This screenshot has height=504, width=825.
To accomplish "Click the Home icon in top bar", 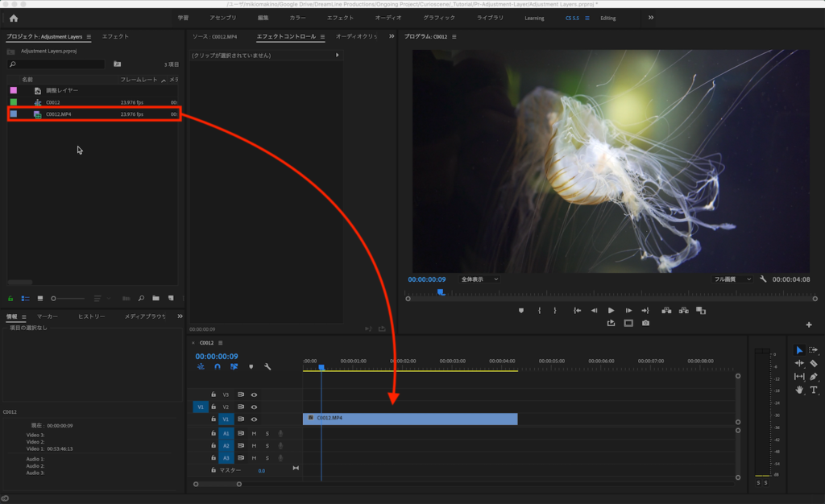I will (14, 18).
